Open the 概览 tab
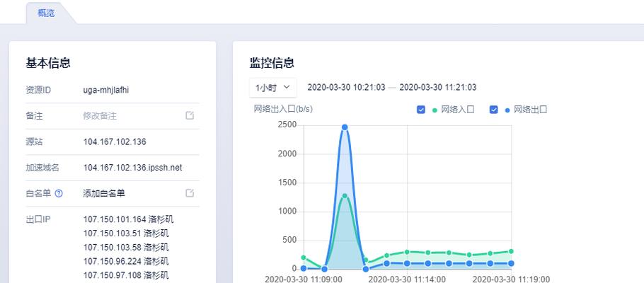 coord(46,13)
